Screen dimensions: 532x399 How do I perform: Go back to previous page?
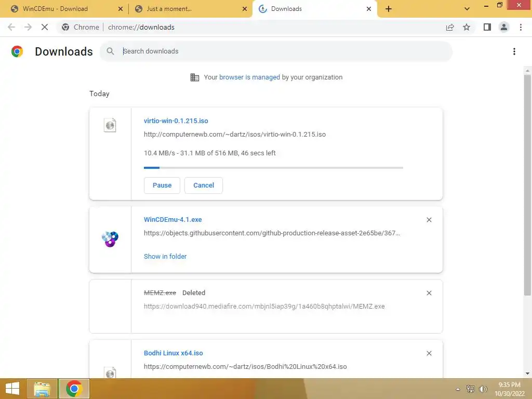click(x=11, y=27)
